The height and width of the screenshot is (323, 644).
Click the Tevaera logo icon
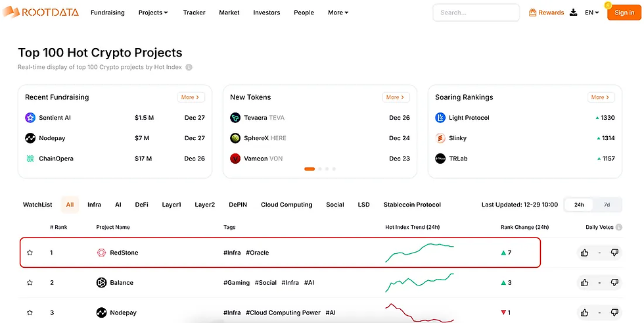tap(235, 118)
